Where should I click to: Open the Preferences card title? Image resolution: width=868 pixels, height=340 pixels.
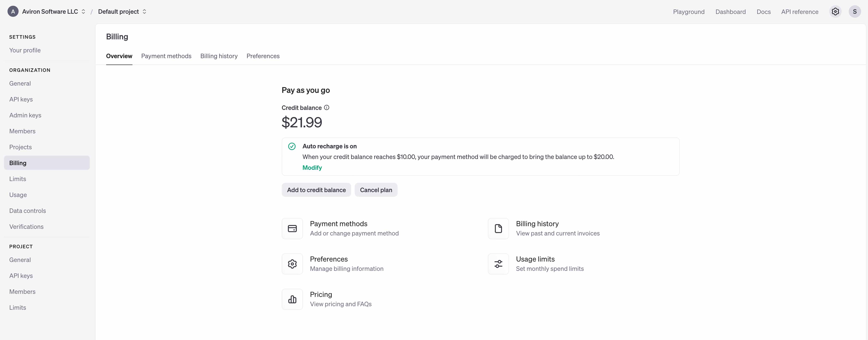[328, 259]
